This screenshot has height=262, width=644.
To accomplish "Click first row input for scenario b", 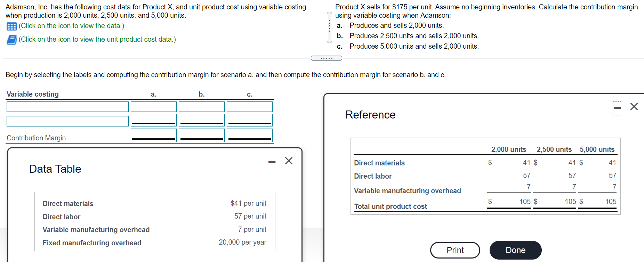I will [201, 107].
